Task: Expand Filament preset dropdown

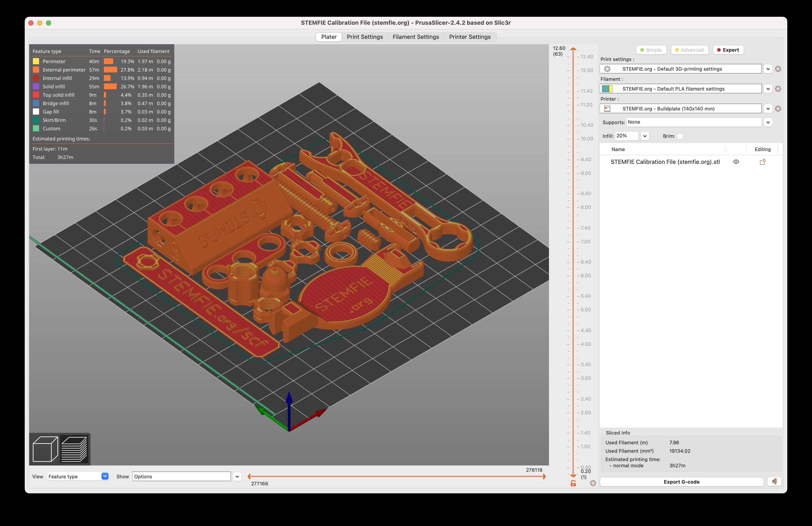Action: pyautogui.click(x=768, y=89)
